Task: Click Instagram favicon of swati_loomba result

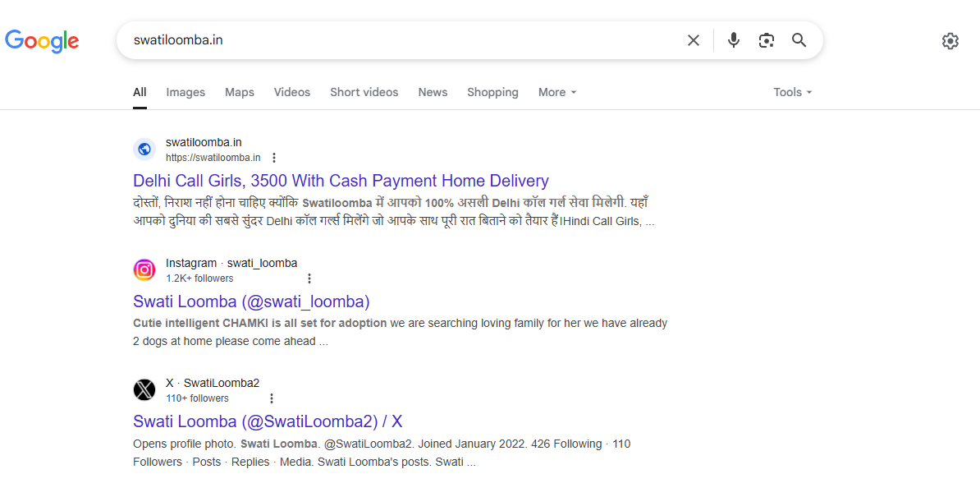Action: [144, 270]
